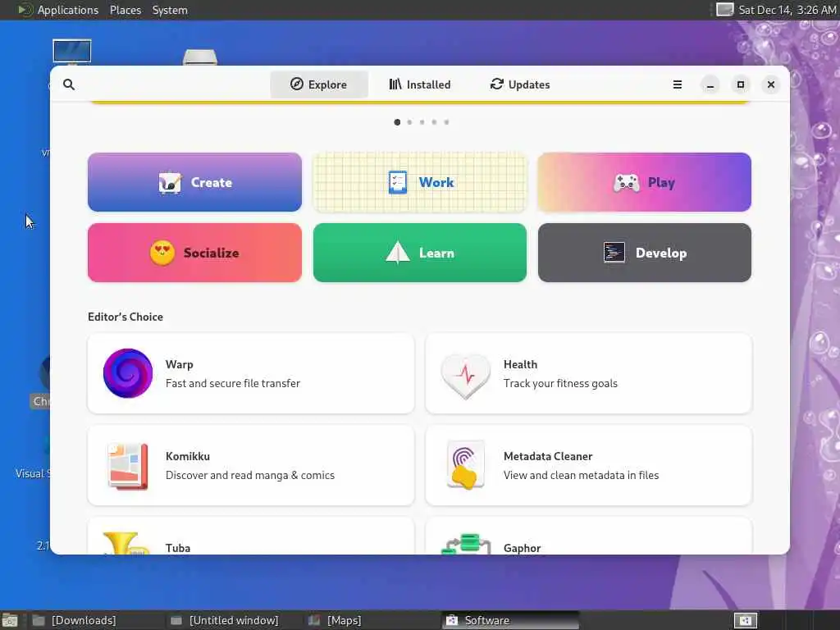The image size is (840, 630).
Task: Go to the second carousel page dot
Action: click(409, 122)
